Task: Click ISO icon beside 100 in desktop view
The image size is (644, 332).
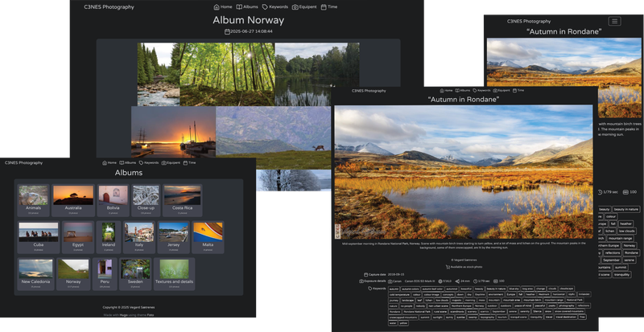Action: (495, 281)
